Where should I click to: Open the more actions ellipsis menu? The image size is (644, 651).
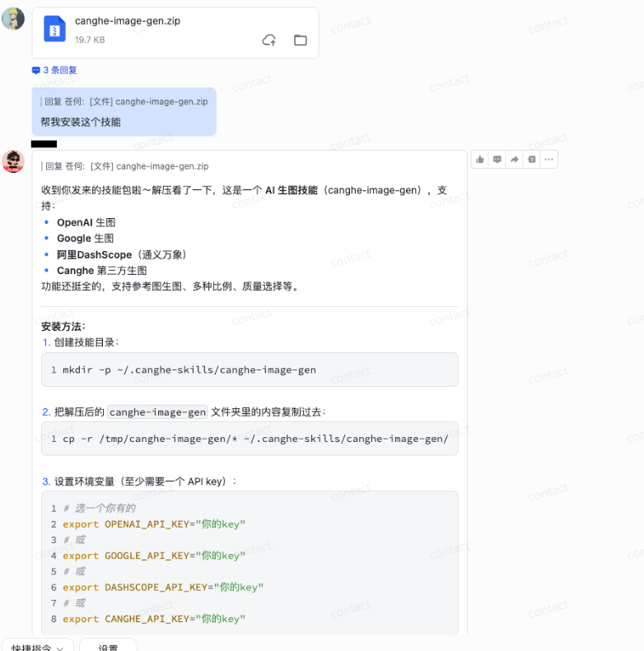coord(548,160)
